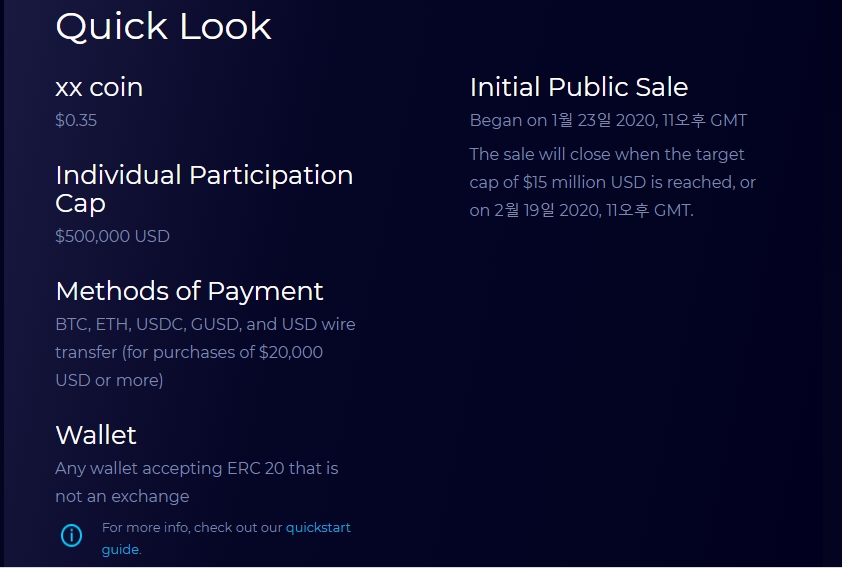Click the 'transfer (for purchases of $20,000' line
The image size is (842, 568).
pyautogui.click(x=189, y=352)
